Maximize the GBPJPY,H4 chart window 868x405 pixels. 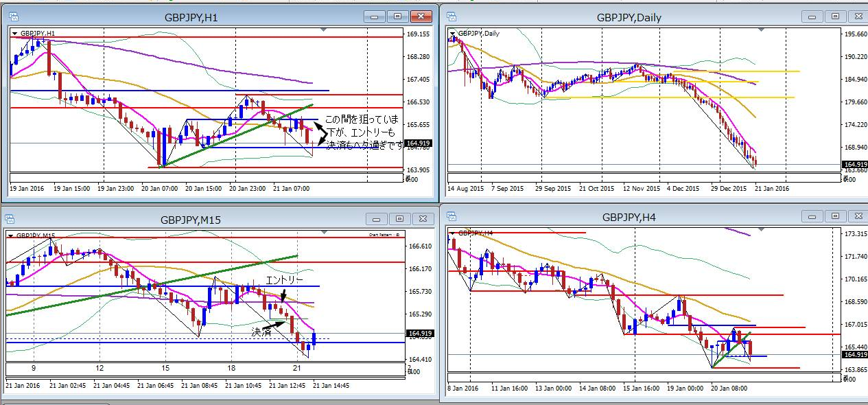click(x=834, y=217)
